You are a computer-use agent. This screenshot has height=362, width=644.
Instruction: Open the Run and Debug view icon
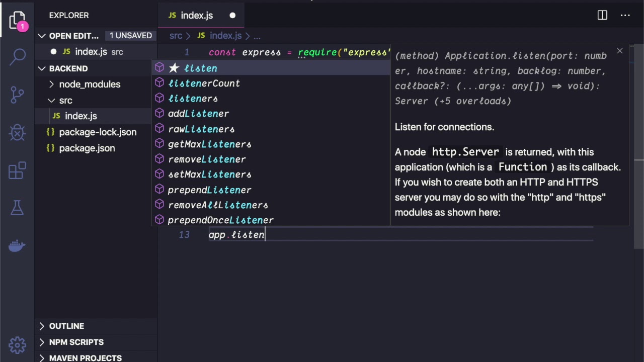pos(18,133)
